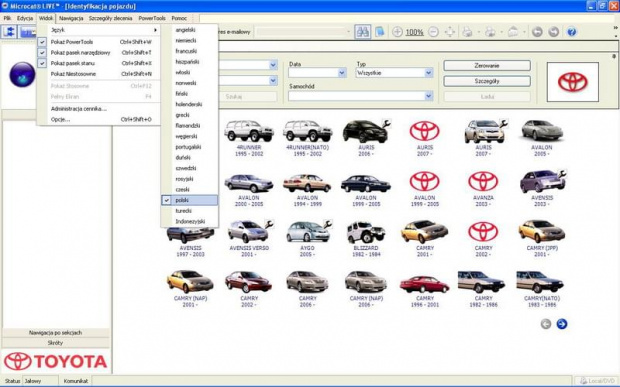The image size is (620, 387).
Task: Open the Pomoc menu
Action: point(179,18)
